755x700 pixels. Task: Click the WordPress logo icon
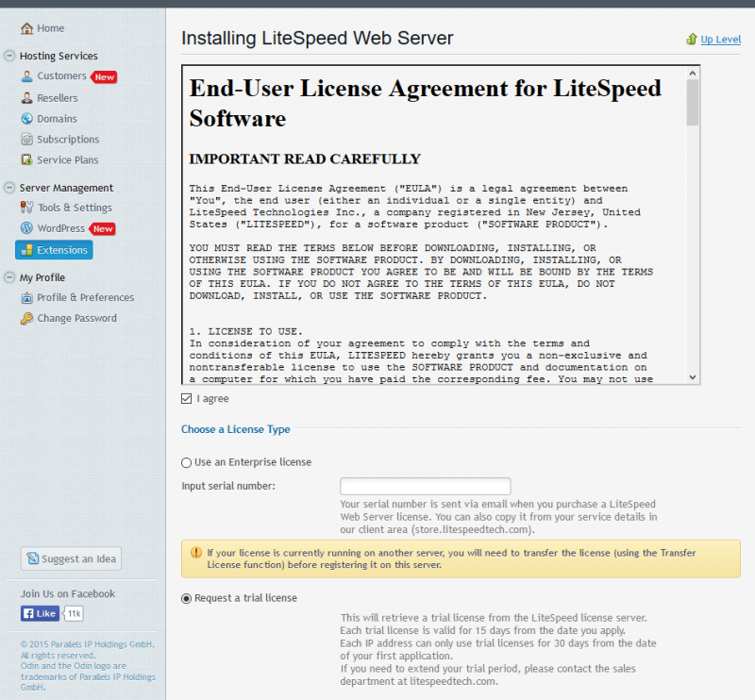tap(27, 227)
